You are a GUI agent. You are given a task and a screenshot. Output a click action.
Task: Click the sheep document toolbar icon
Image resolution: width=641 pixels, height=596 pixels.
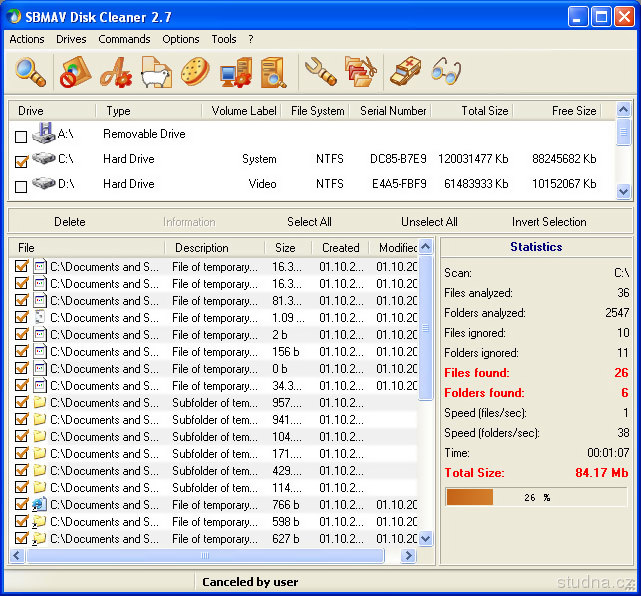[x=155, y=72]
